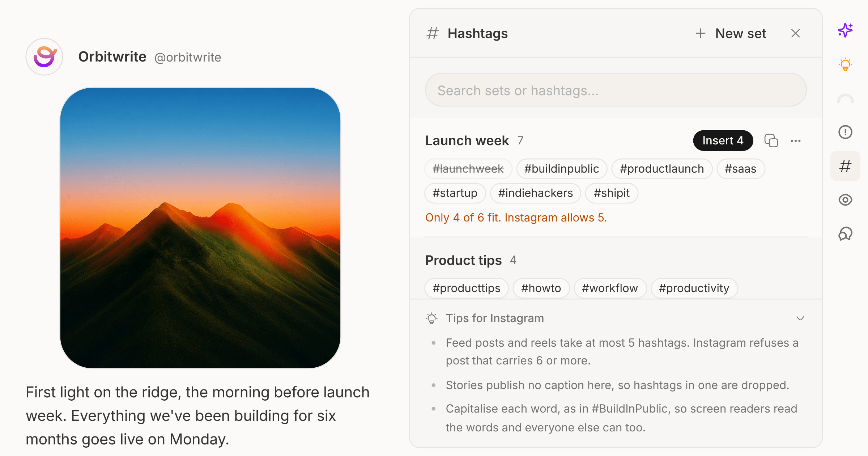Click the Search sets or hashtags field

pyautogui.click(x=616, y=90)
